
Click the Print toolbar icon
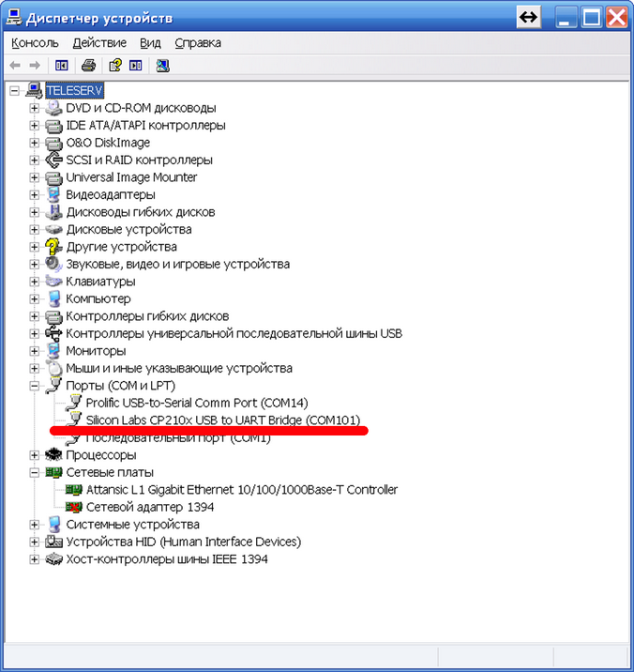point(88,65)
